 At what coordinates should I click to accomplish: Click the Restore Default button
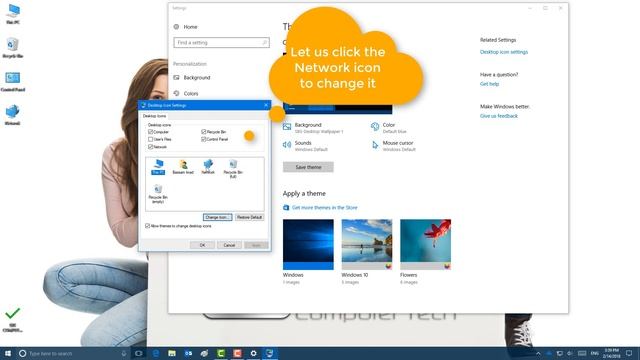pos(249,217)
